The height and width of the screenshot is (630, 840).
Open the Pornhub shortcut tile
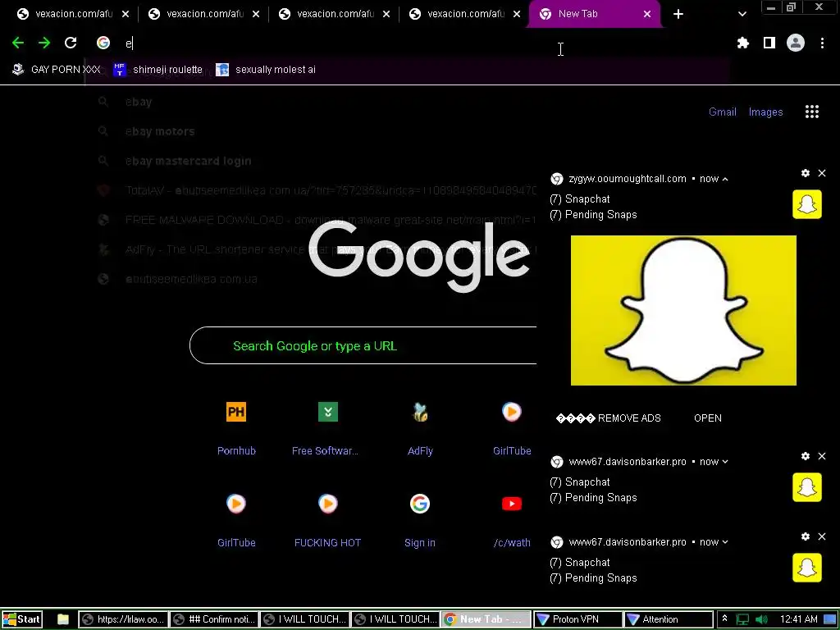[236, 428]
